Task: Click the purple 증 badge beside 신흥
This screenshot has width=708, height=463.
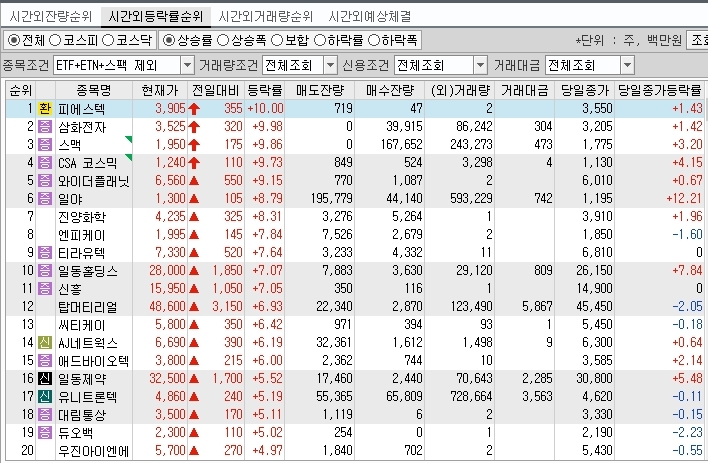Action: coord(45,289)
